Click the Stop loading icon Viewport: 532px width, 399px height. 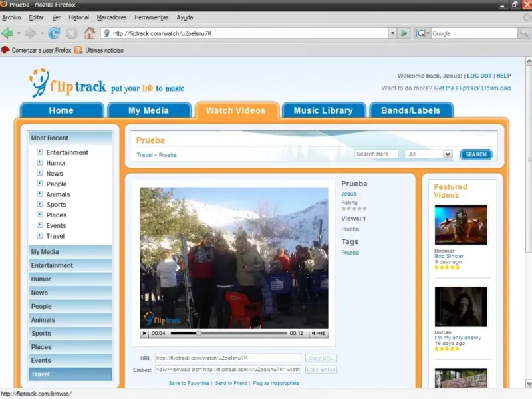[72, 33]
